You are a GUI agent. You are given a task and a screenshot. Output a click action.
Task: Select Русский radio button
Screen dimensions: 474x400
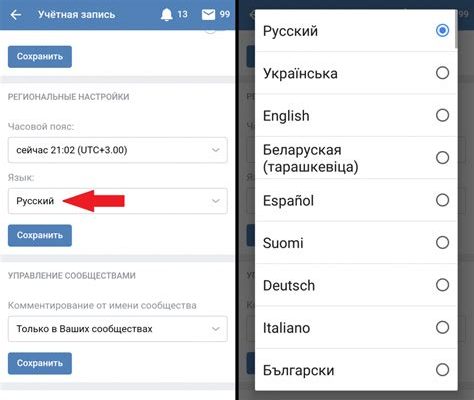442,31
